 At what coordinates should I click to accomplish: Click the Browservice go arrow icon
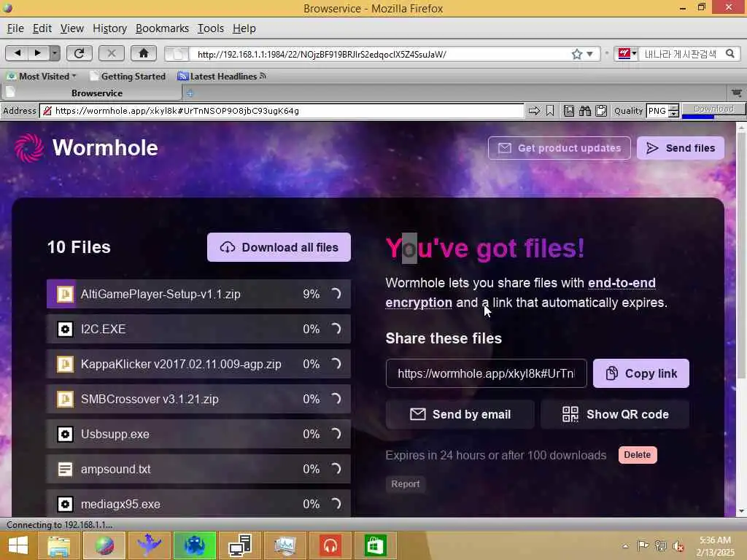click(534, 111)
